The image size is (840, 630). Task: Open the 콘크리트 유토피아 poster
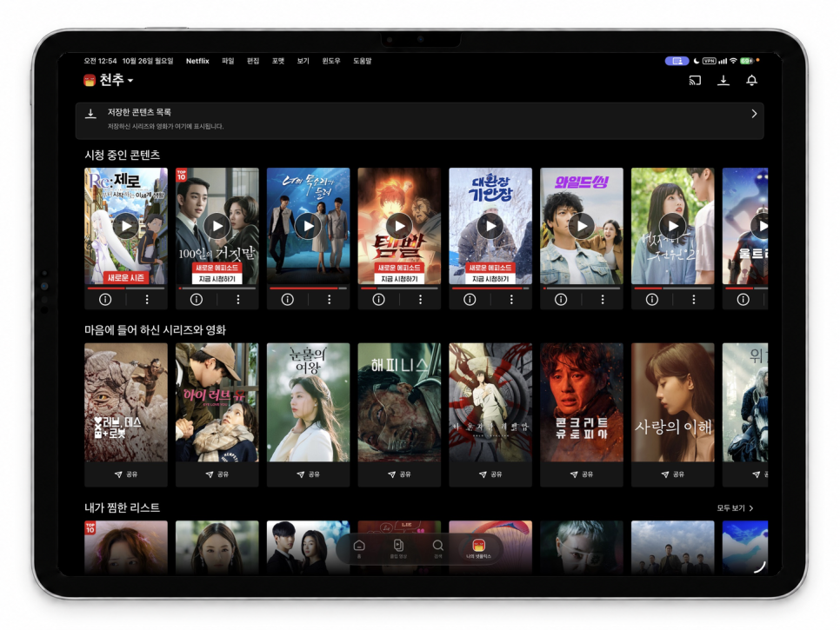coord(581,402)
